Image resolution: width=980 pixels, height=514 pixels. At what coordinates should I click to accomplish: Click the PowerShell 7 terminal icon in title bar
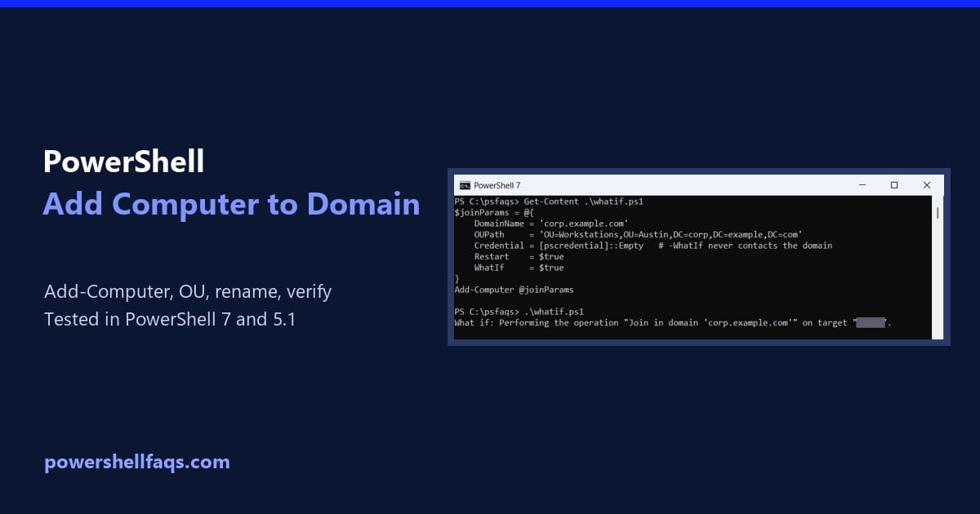tap(465, 185)
